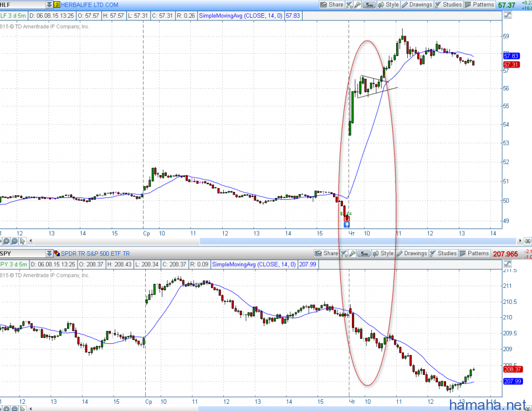This screenshot has width=532, height=411.
Task: Click the edit studies beaker icon on SPY chart
Action: (344, 253)
